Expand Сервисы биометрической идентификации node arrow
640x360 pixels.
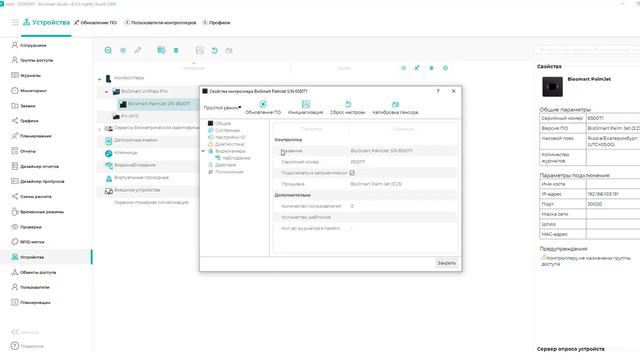tap(100, 129)
